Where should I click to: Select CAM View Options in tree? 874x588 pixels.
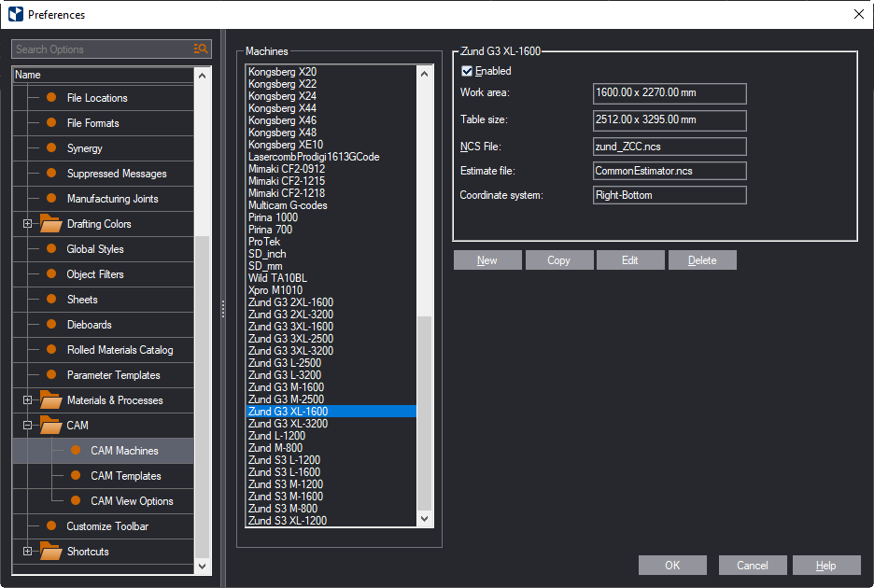(132, 501)
